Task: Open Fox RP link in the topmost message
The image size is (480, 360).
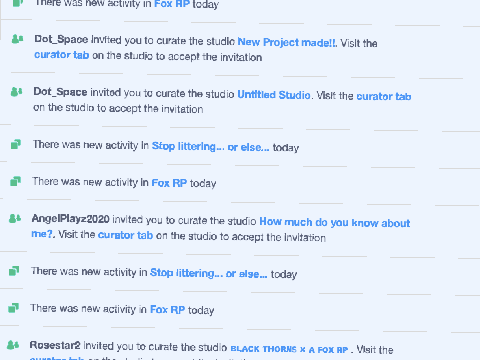Action: [172, 4]
